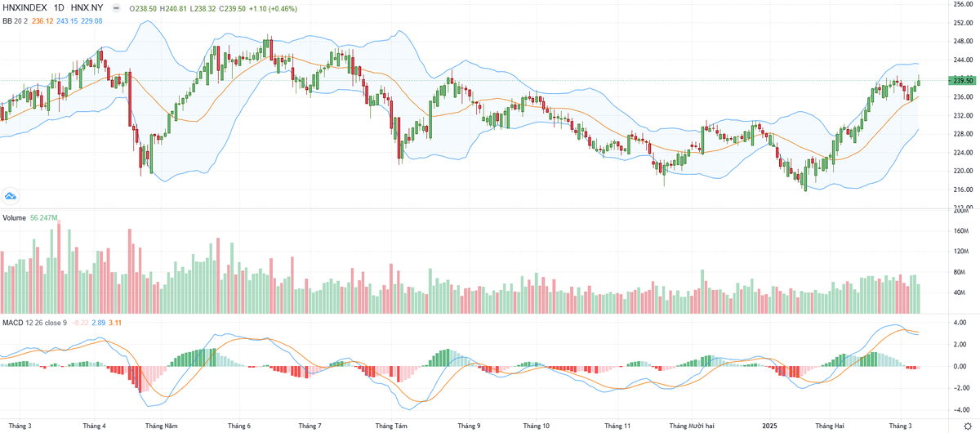This screenshot has width=980, height=433.
Task: Click the HNX.NY exchange label
Action: click(x=87, y=8)
